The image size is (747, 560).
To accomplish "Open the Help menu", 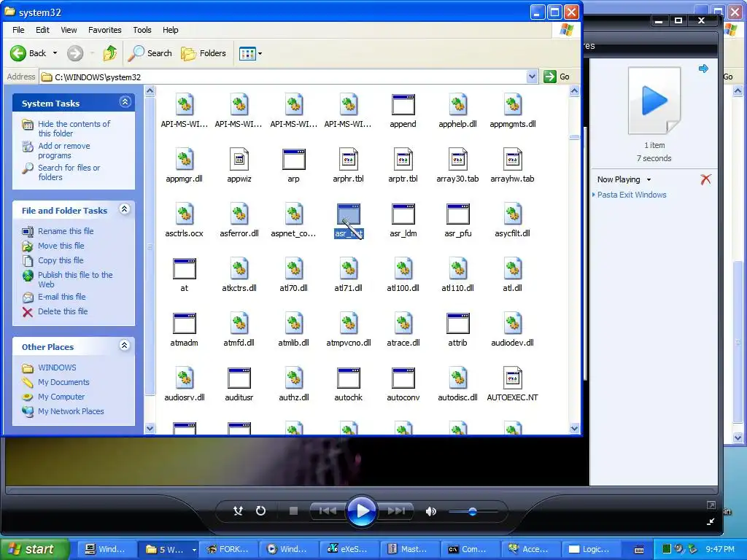I will click(170, 30).
